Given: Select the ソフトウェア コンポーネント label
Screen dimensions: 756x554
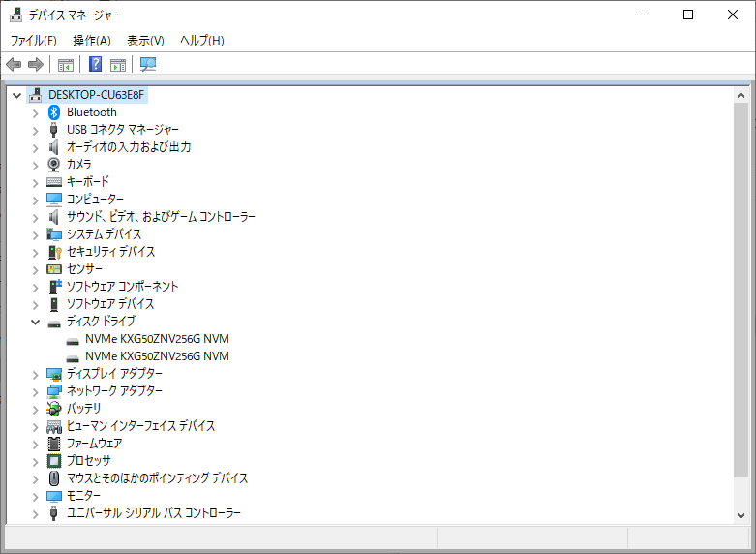Looking at the screenshot, I should click(x=123, y=286).
